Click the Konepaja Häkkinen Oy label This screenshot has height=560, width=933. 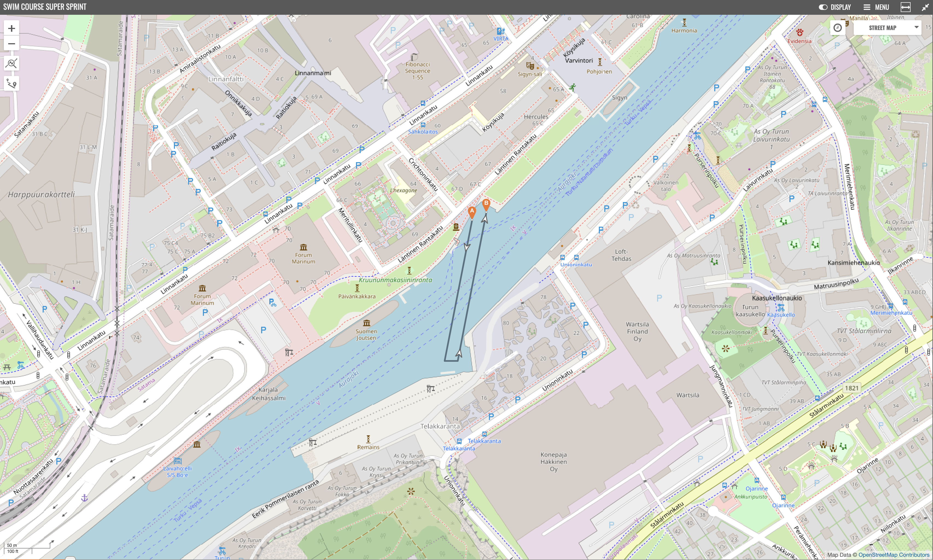(553, 462)
